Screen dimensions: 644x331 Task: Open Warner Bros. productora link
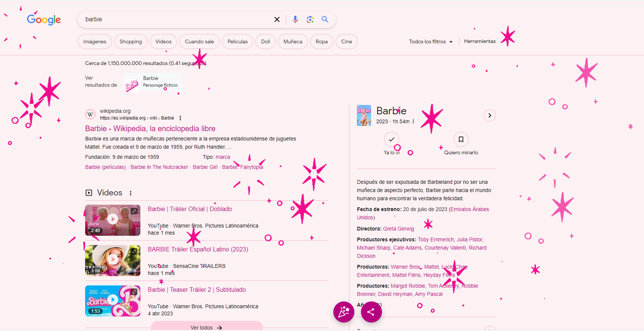(x=406, y=267)
